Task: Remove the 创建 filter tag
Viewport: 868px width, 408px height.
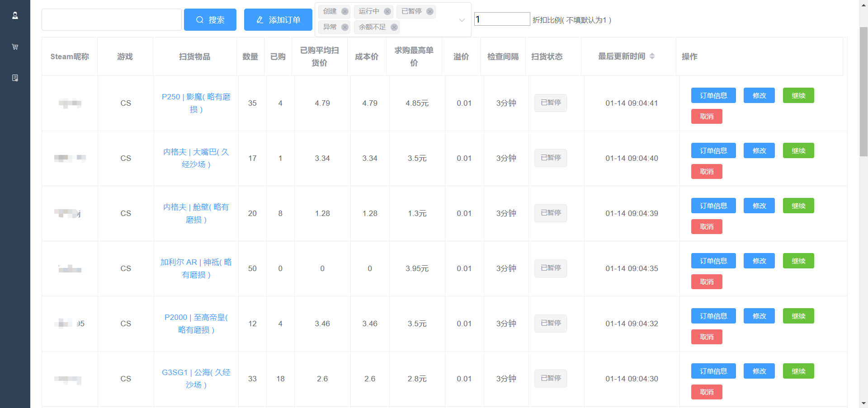Action: coord(345,11)
